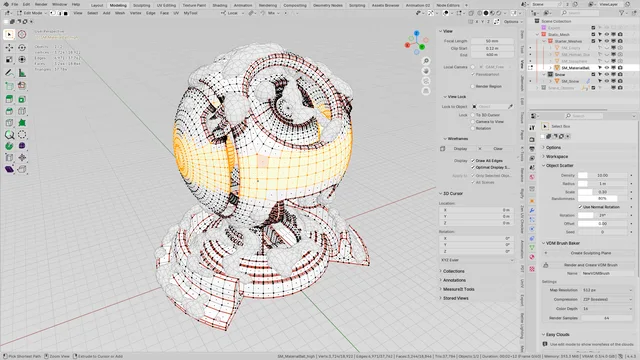Switch to the Sculpting workspace tab

tap(141, 5)
